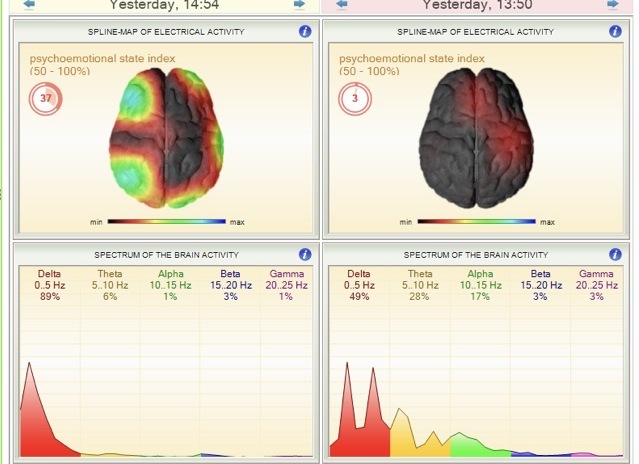Select Theta 6% band in left spectrum
Image resolution: width=639 pixels, height=464 pixels.
tap(110, 285)
